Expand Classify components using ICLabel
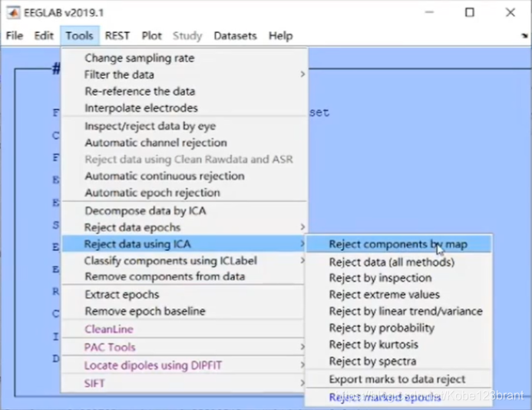Screen dimensions: 532x410 tap(185, 260)
